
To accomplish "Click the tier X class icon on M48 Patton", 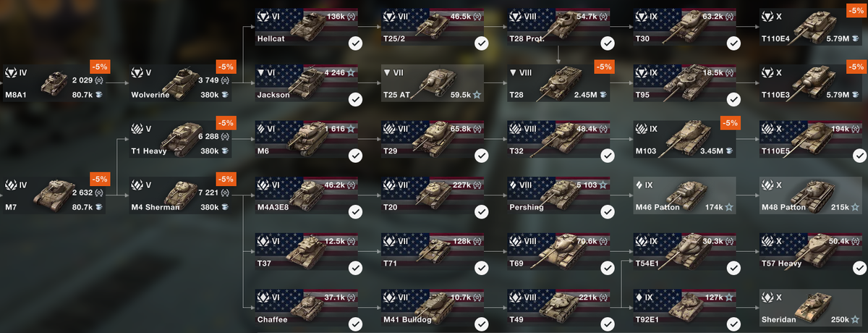I will coord(767,185).
